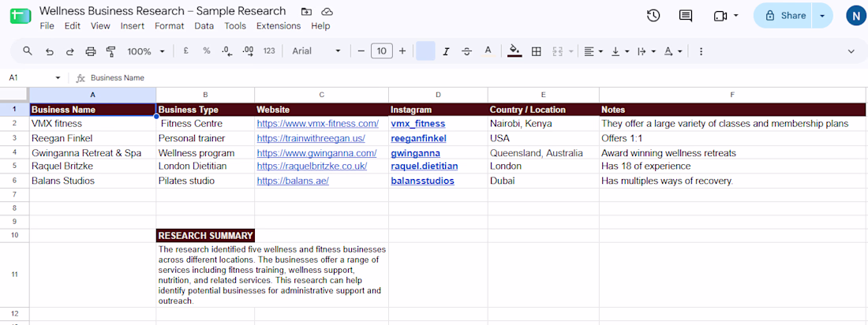The height and width of the screenshot is (325, 868).
Task: Print the spreadsheet
Action: click(91, 51)
